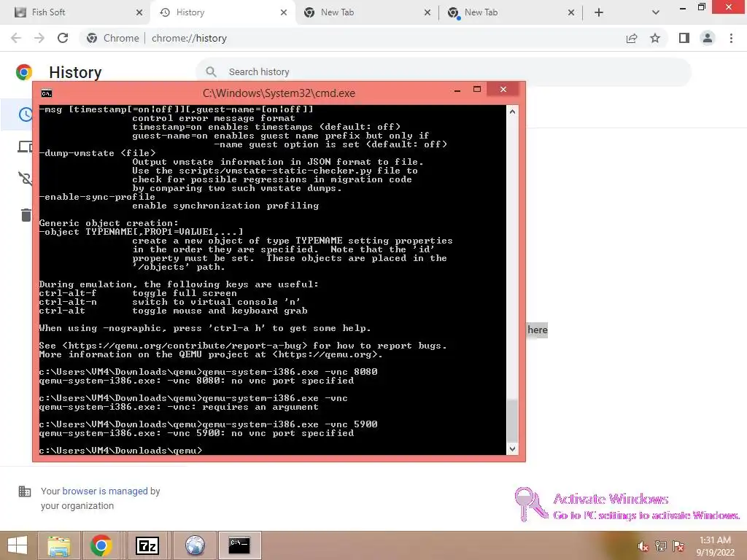Close the second New Tab
This screenshot has height=560, width=747.
pos(571,12)
